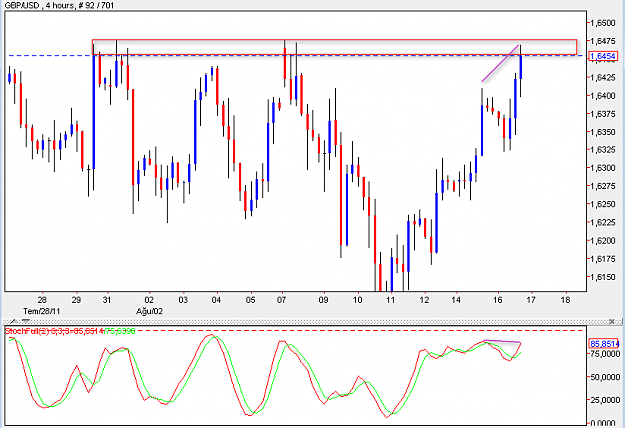Click the 17 date axis label
The height and width of the screenshot is (428, 625).
point(531,300)
